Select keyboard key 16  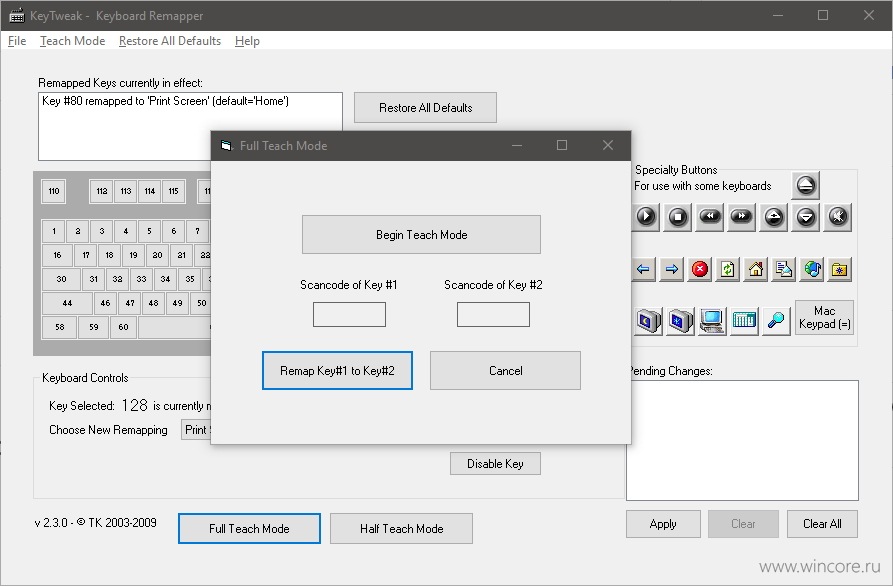tap(57, 255)
